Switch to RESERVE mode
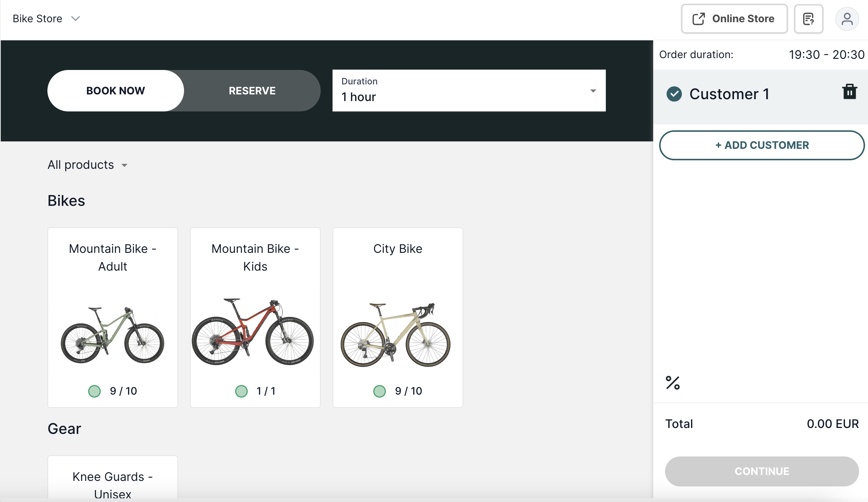The height and width of the screenshot is (502, 868). click(x=252, y=90)
